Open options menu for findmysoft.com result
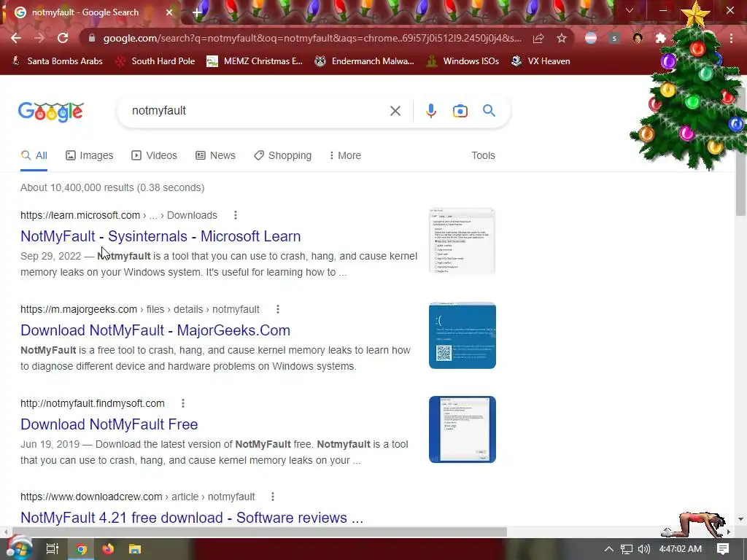This screenshot has width=747, height=560. (183, 403)
